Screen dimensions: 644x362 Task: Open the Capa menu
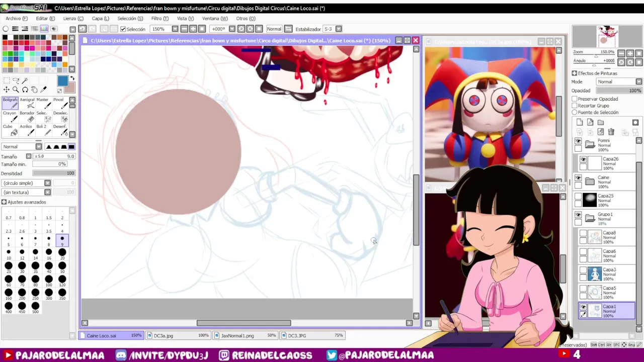101,19
